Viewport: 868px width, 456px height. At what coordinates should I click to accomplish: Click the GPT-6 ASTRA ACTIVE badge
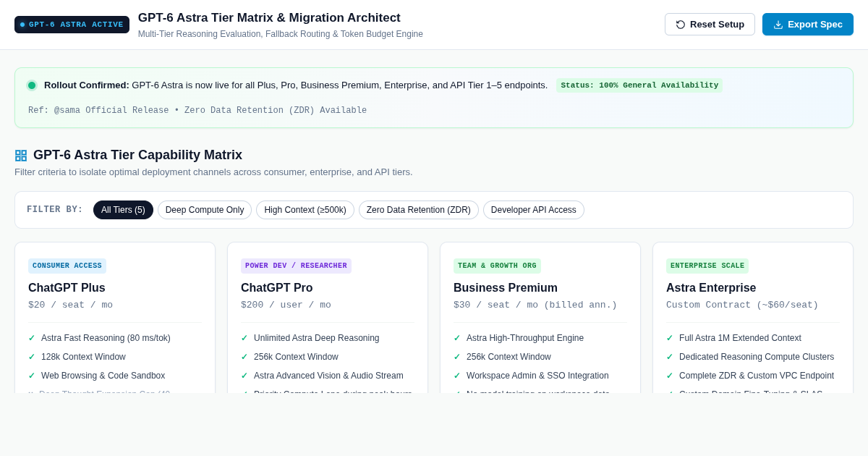[72, 25]
